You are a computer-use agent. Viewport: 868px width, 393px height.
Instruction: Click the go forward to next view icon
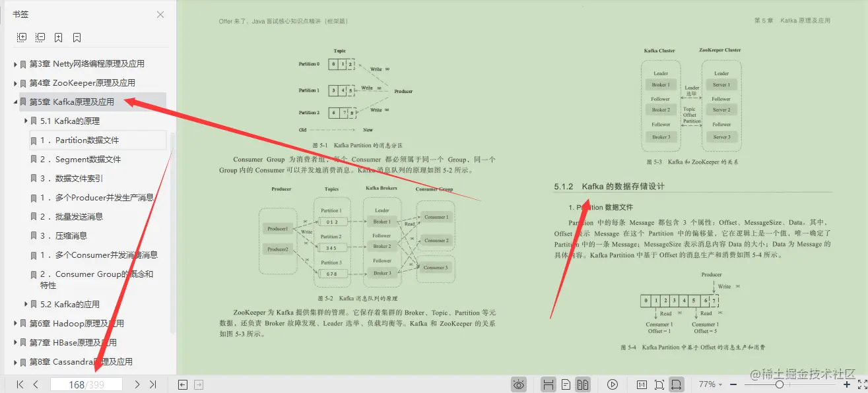199,384
